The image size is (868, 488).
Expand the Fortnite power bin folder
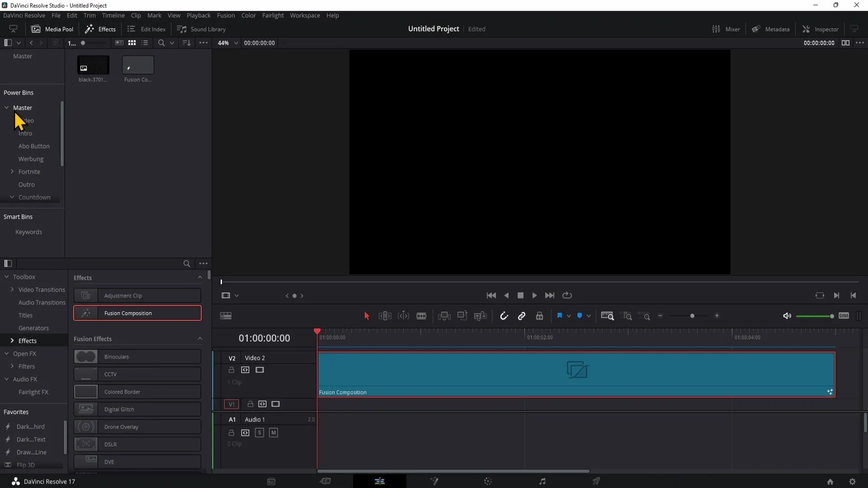13,172
